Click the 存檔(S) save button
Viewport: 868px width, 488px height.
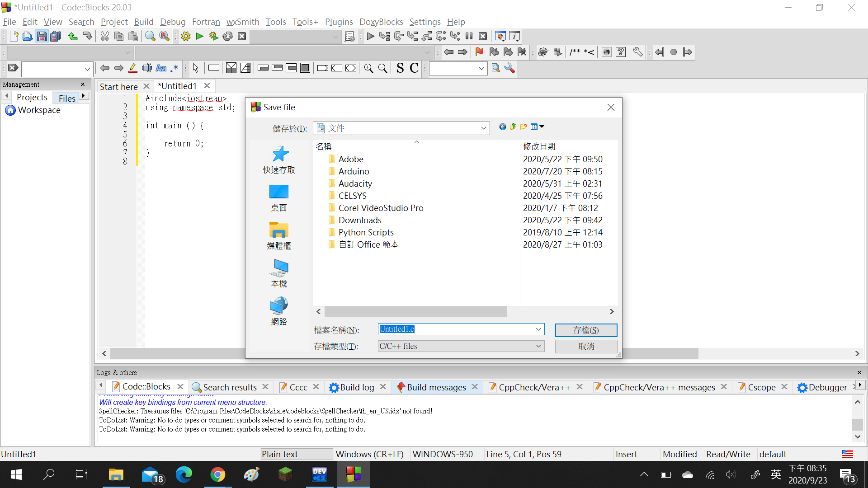[x=586, y=330]
